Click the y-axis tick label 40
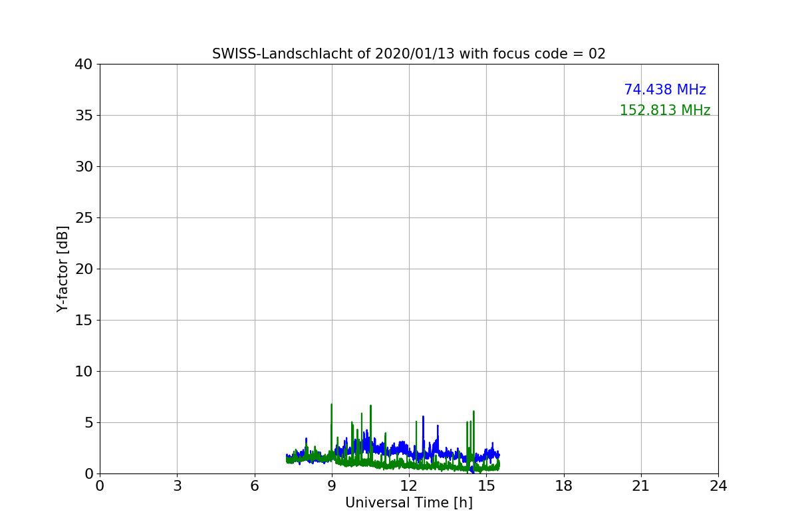Viewport: 798px width, 532px height. (x=84, y=65)
